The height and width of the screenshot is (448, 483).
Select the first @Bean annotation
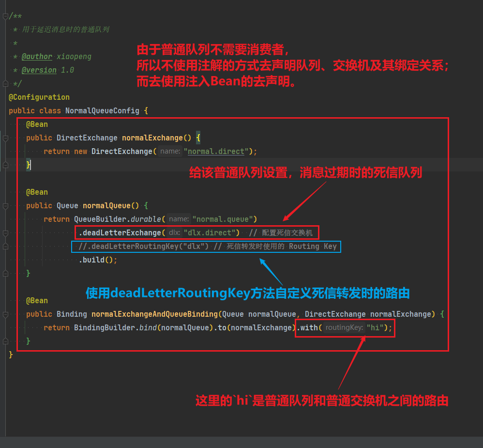pos(37,124)
